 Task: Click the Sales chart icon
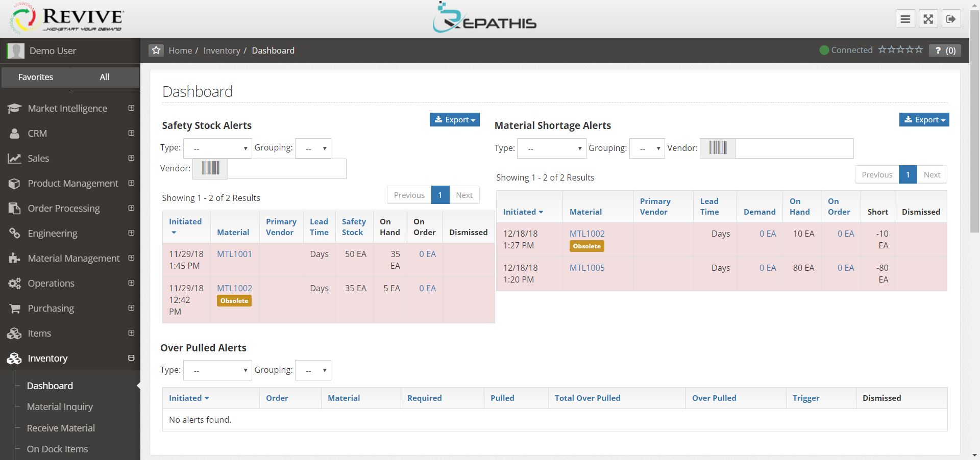tap(14, 158)
